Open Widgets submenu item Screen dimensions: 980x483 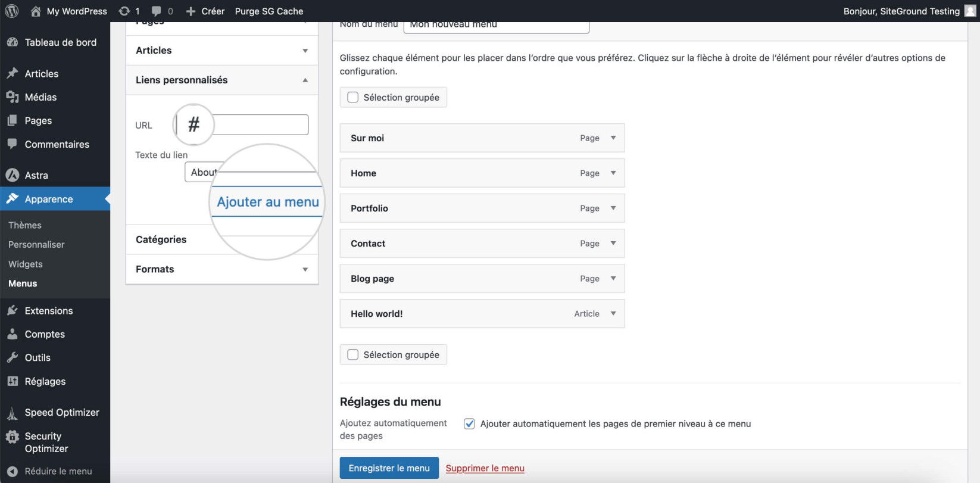(26, 264)
